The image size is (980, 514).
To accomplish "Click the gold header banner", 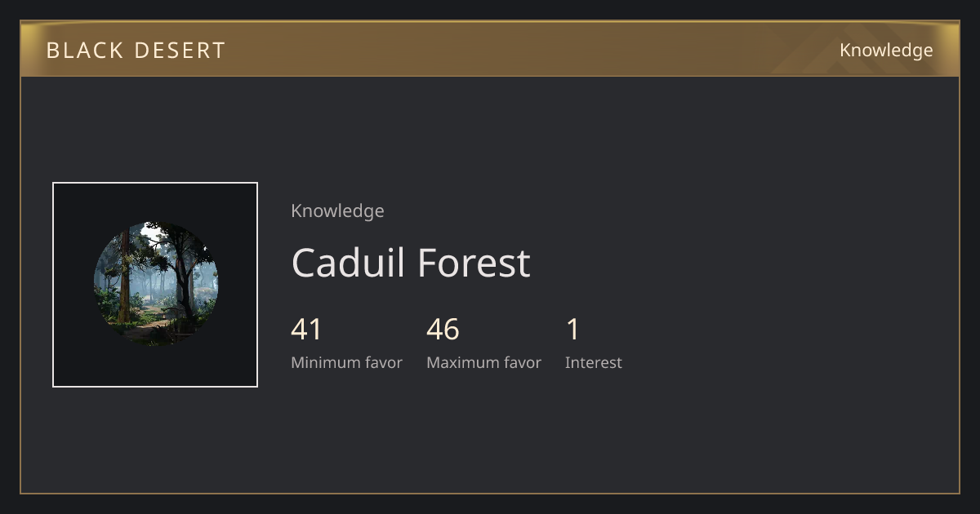I will coord(490,49).
